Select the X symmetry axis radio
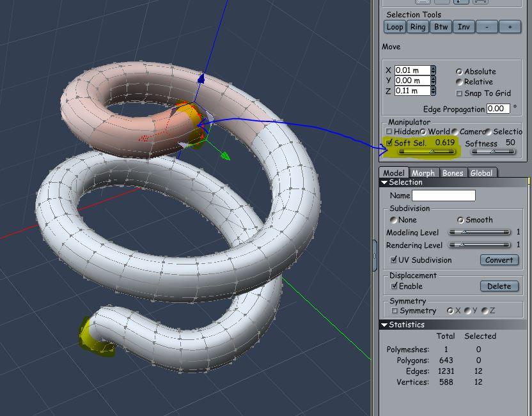532x416 pixels. click(450, 311)
